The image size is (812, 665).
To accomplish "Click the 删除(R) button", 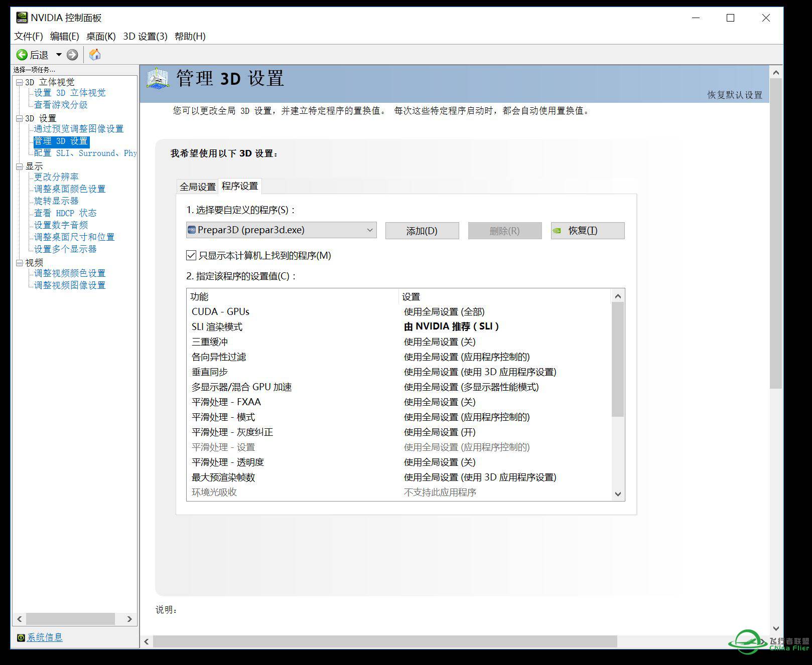I will (505, 231).
